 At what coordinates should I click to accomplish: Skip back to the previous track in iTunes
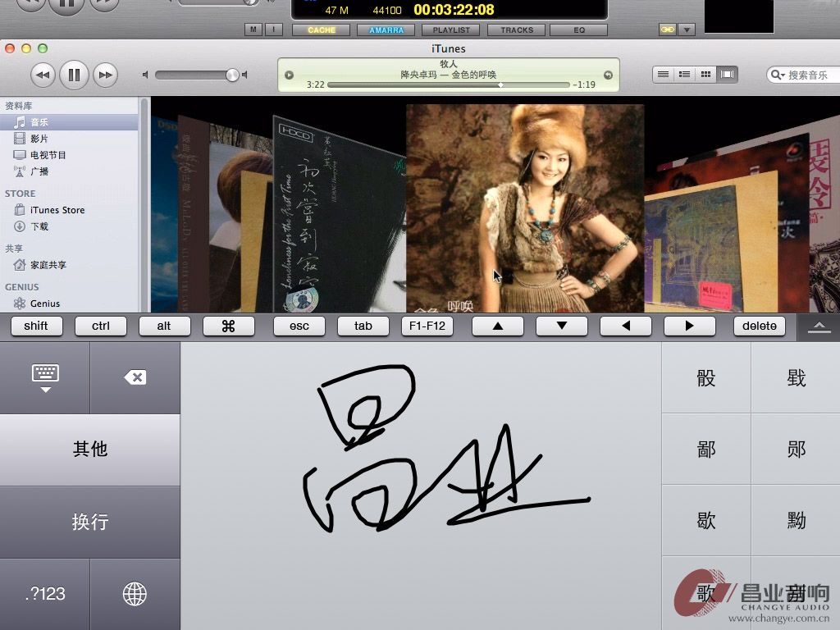point(43,75)
